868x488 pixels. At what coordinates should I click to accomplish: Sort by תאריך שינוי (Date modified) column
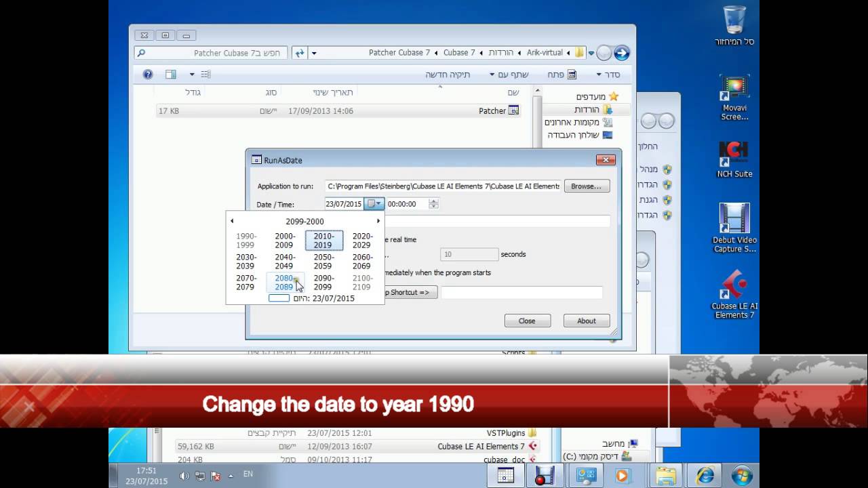(x=334, y=92)
